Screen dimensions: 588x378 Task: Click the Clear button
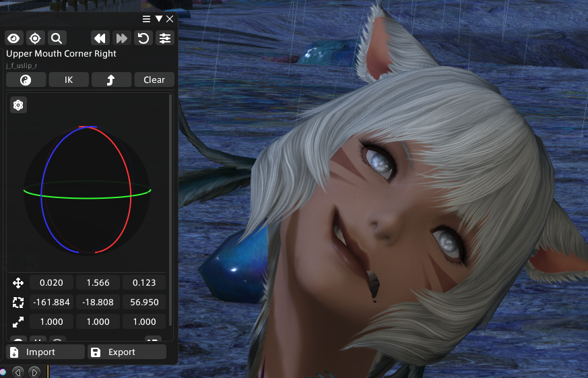(x=154, y=80)
